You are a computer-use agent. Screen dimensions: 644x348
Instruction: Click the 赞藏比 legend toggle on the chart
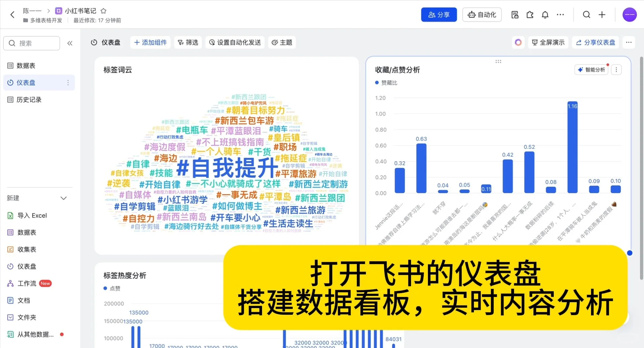coord(386,82)
